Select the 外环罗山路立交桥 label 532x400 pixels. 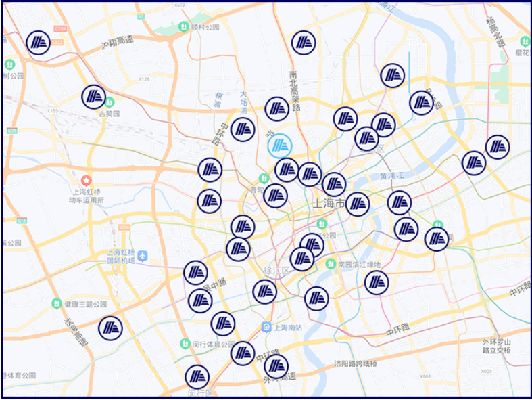497,346
